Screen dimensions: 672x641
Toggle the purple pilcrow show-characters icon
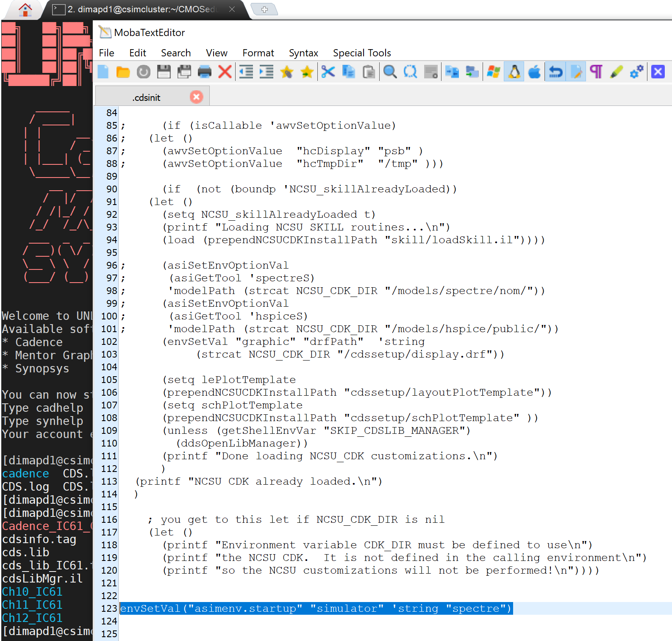coord(596,72)
